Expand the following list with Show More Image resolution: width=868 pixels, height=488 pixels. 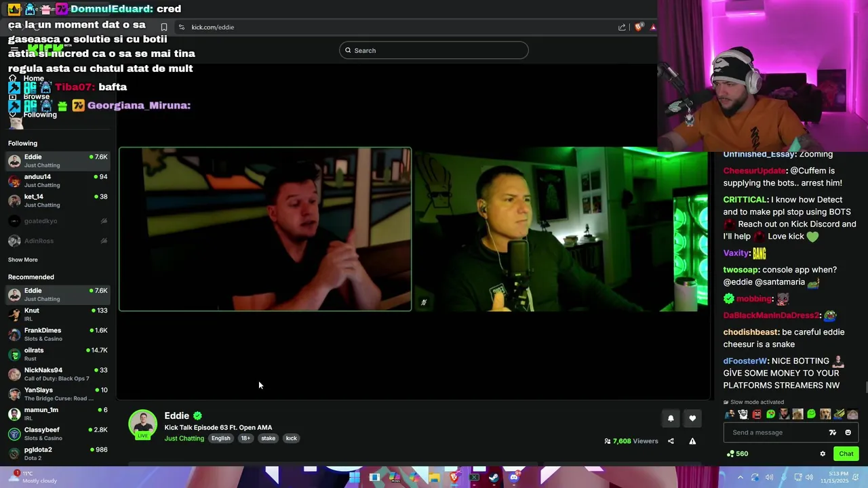[x=23, y=260]
